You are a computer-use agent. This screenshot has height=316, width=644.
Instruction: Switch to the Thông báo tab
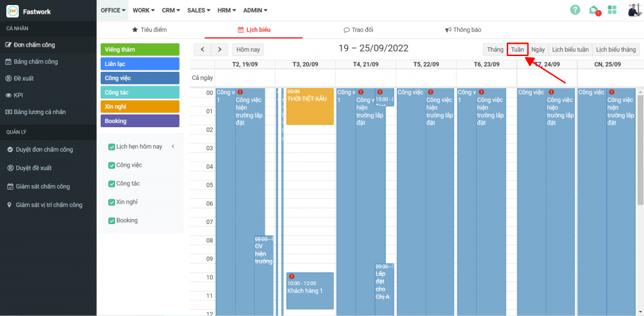[463, 30]
